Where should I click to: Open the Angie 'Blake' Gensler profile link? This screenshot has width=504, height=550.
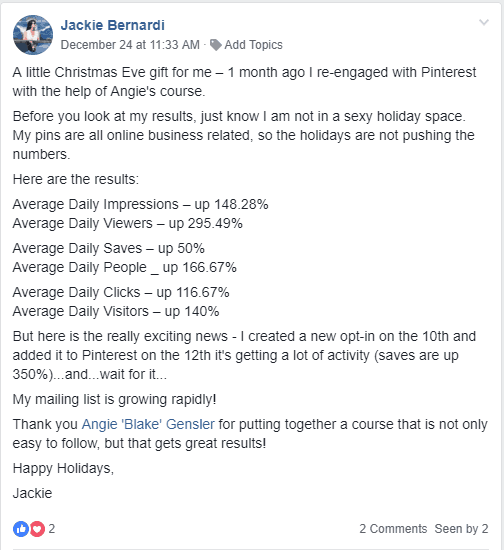coord(148,424)
